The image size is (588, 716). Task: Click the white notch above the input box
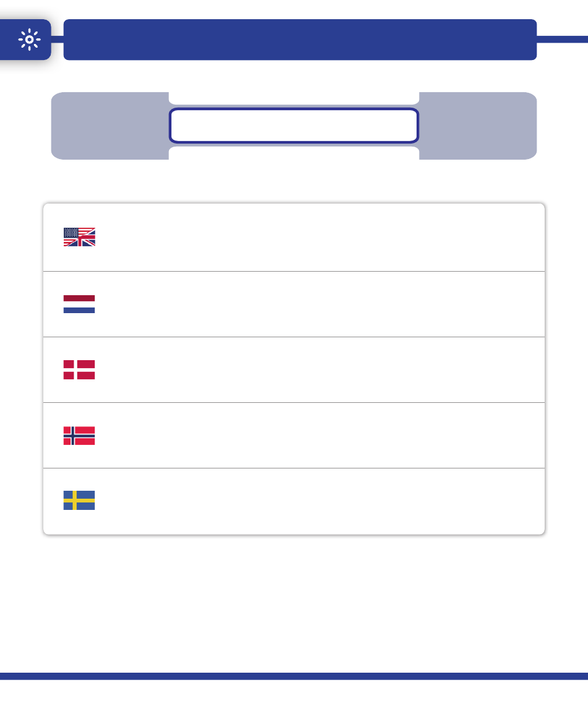(294, 98)
